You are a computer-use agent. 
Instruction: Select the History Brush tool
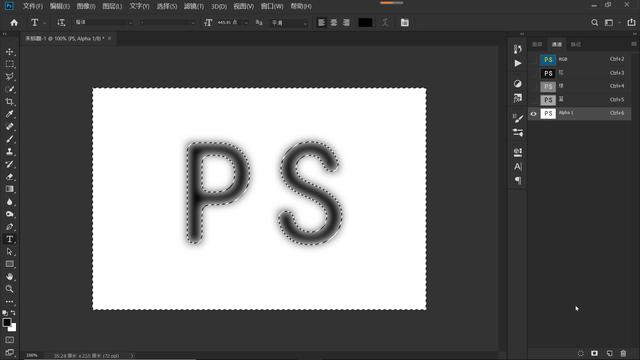[x=9, y=164]
